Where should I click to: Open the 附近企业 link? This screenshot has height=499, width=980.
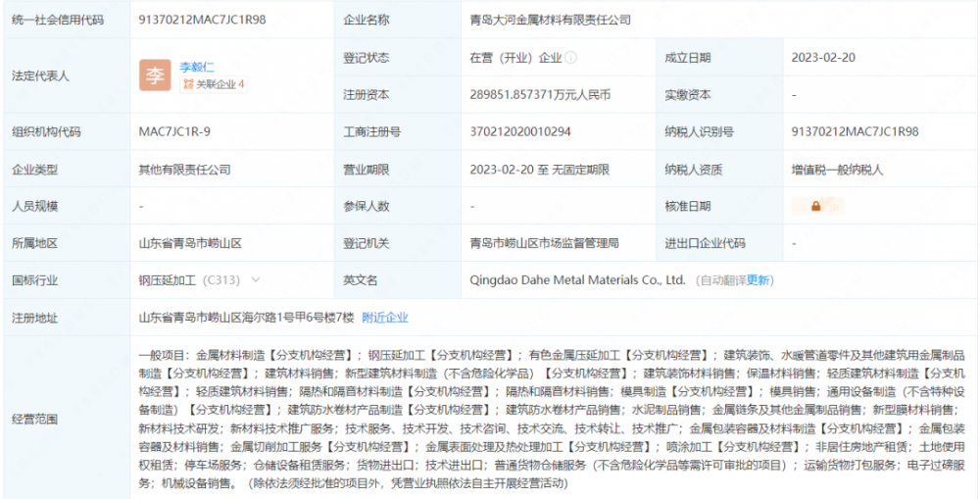coord(385,318)
